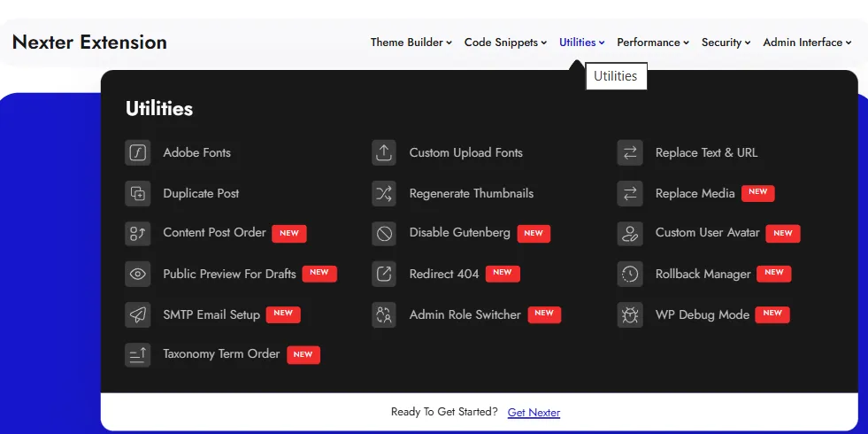Open the Content Post Order link
The height and width of the screenshot is (434, 868).
point(214,232)
